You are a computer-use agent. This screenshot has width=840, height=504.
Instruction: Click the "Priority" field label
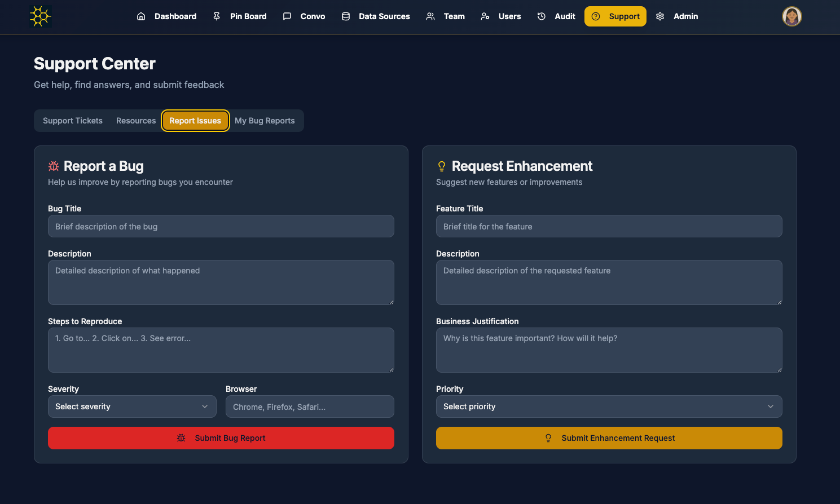pos(450,389)
